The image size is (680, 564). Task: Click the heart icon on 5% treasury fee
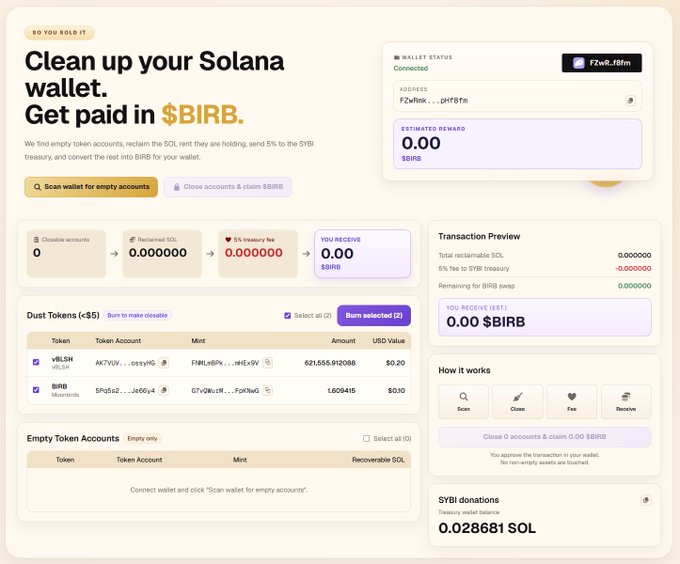click(228, 240)
